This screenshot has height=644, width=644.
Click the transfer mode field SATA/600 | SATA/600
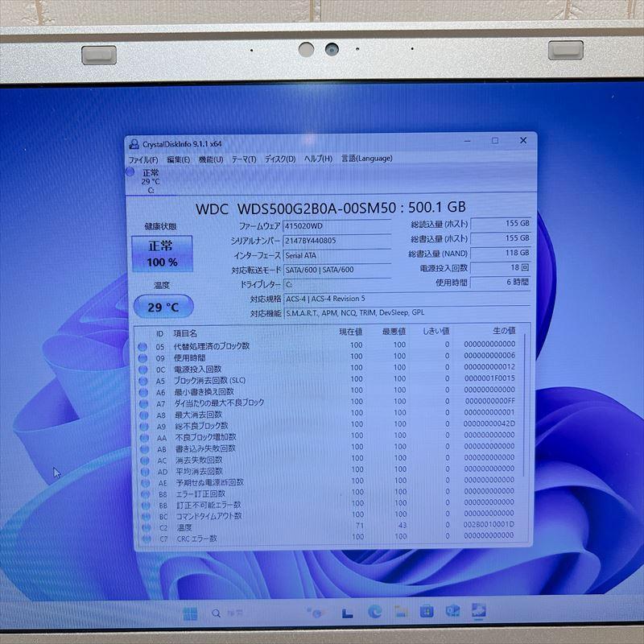pyautogui.click(x=336, y=270)
